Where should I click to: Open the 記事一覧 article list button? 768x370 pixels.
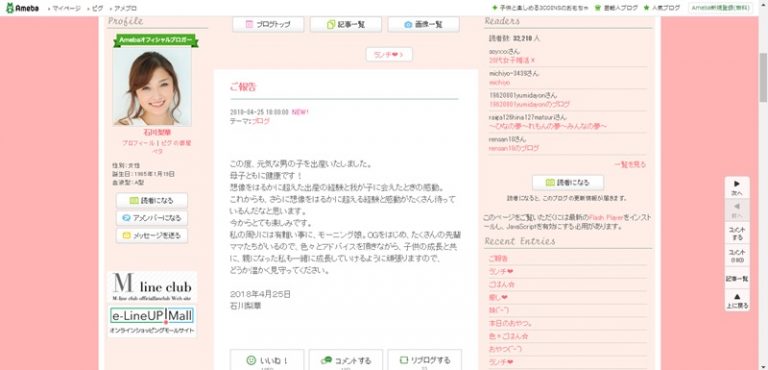[346, 24]
